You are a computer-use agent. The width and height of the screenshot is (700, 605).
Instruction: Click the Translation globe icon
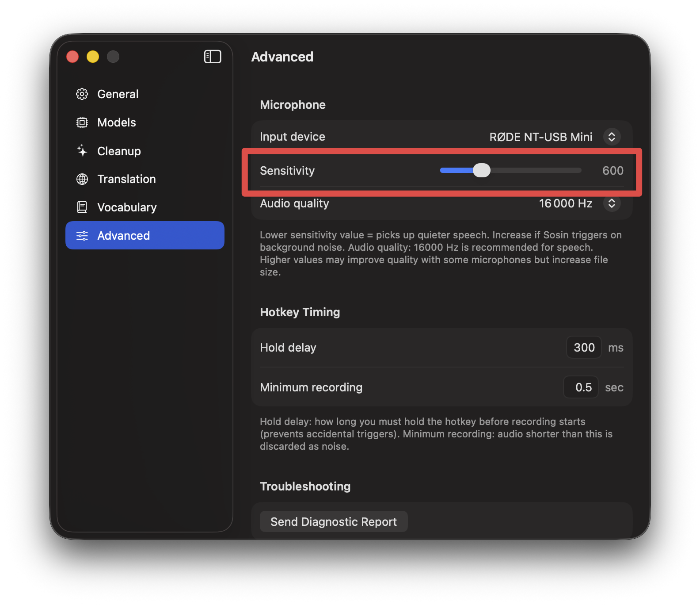[82, 179]
